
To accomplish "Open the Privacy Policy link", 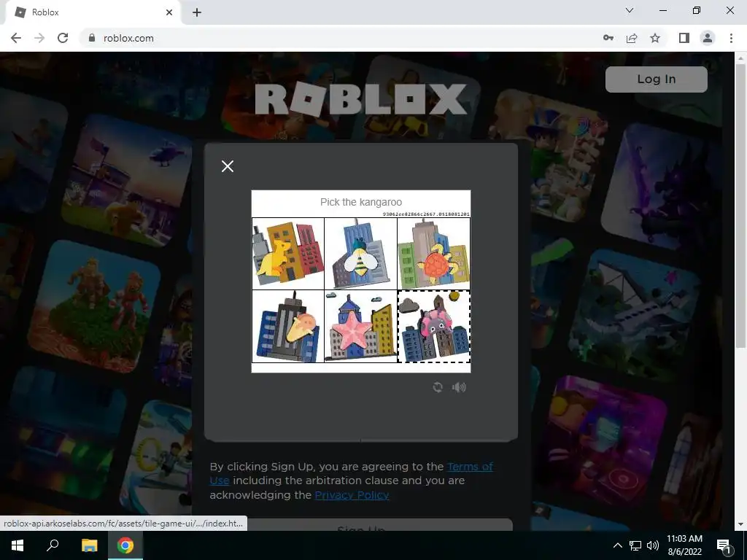I will (352, 495).
